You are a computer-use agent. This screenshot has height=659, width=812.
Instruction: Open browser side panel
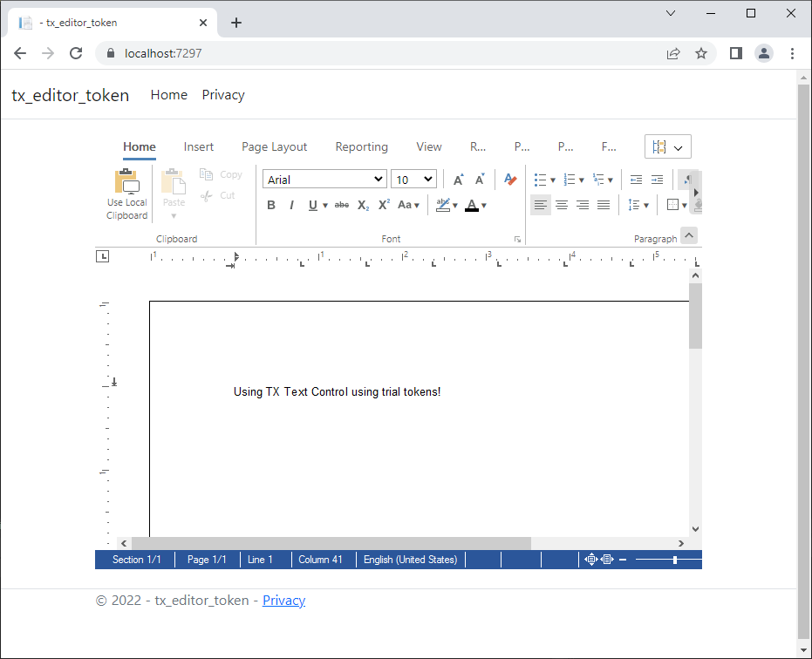point(736,53)
